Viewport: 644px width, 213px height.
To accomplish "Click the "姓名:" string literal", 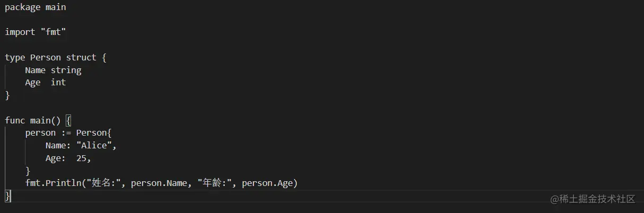I will (106, 183).
